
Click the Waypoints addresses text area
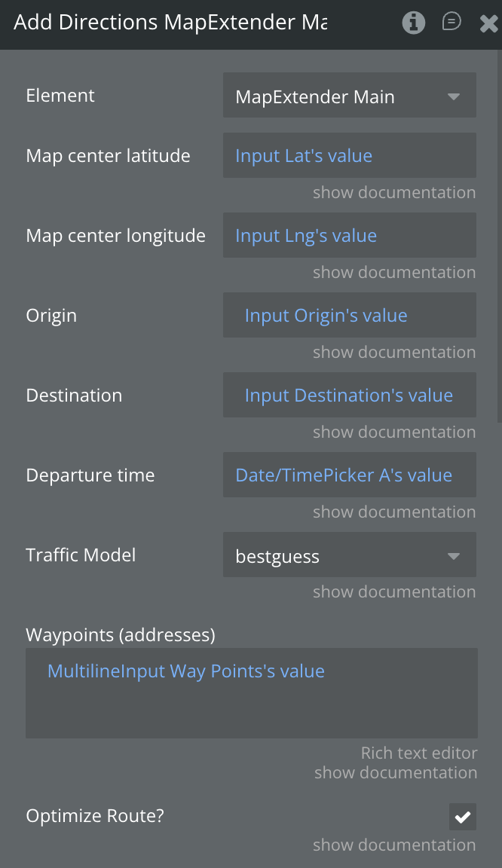point(251,692)
